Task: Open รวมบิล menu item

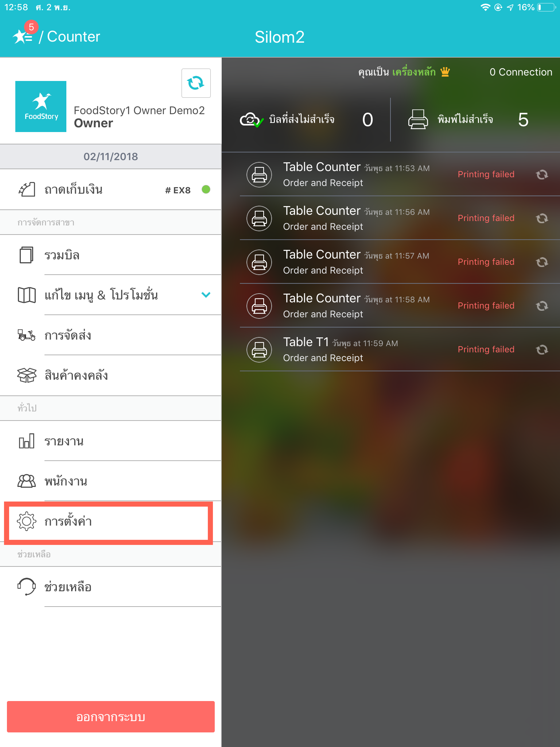Action: click(111, 255)
